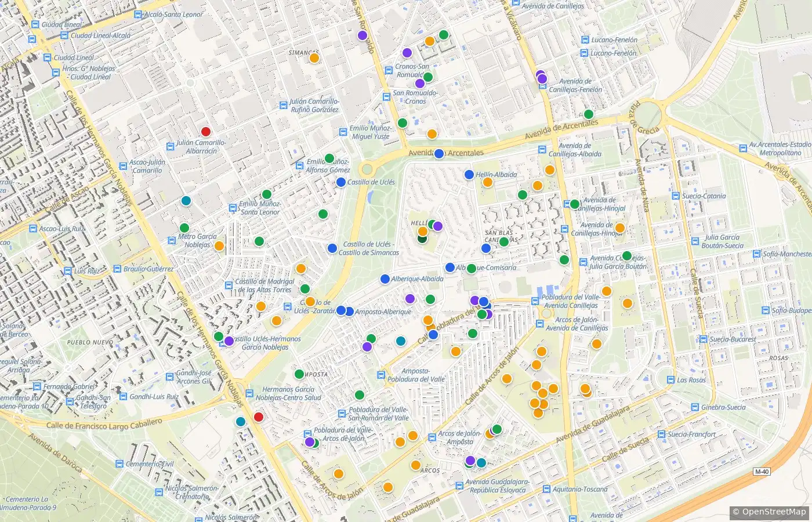Screen dimensions: 812x522
Task: Click blue marker beside Alberique-Albaida label
Action: pyautogui.click(x=385, y=279)
